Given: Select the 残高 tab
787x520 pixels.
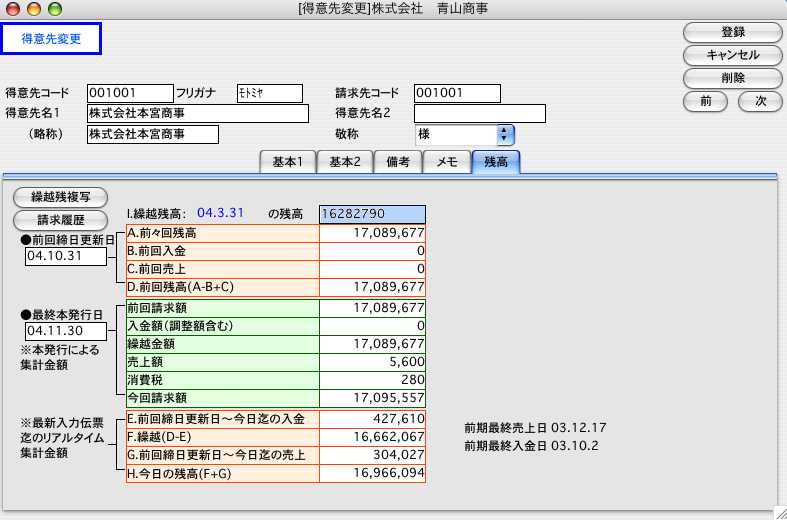Looking at the screenshot, I should 496,162.
